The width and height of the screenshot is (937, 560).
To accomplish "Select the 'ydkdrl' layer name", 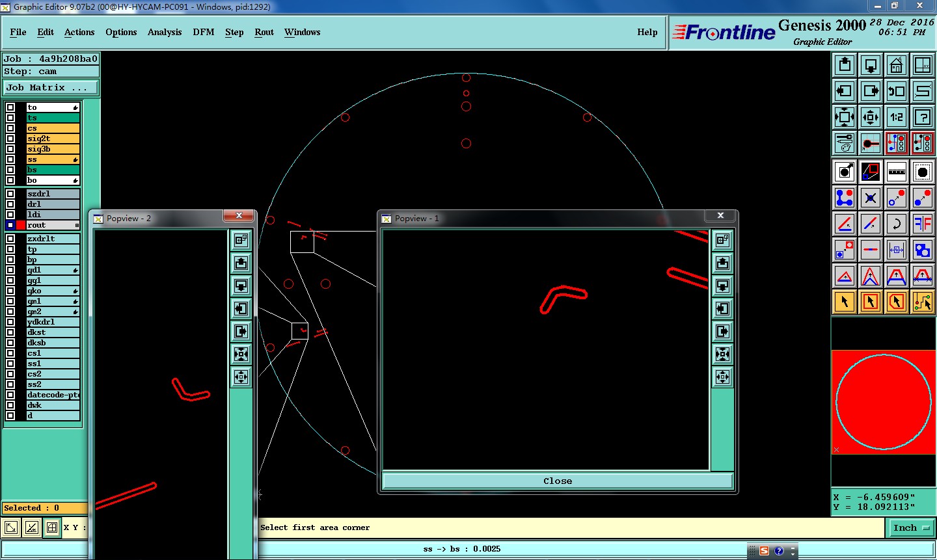I will point(53,322).
